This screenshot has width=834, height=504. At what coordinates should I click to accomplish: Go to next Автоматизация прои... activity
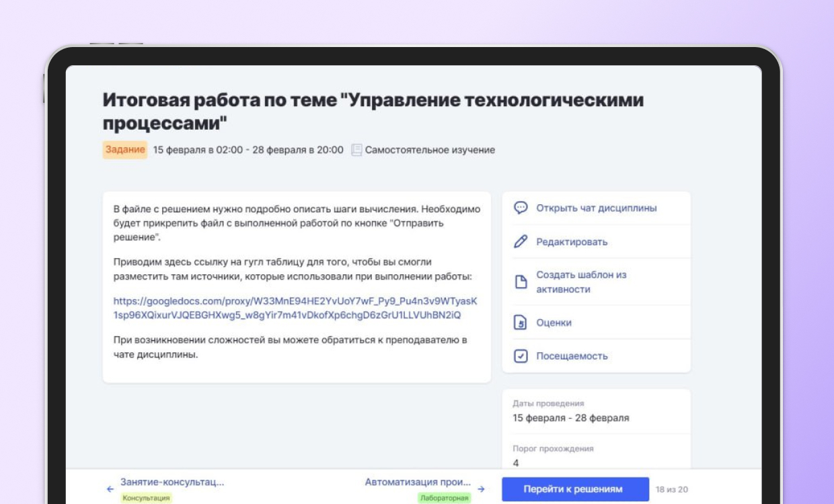coord(418,482)
